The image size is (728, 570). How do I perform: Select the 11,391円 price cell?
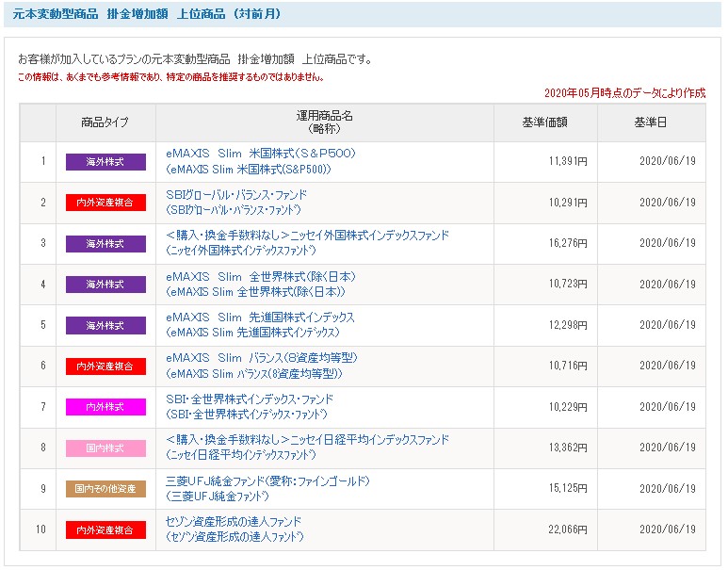(545, 162)
